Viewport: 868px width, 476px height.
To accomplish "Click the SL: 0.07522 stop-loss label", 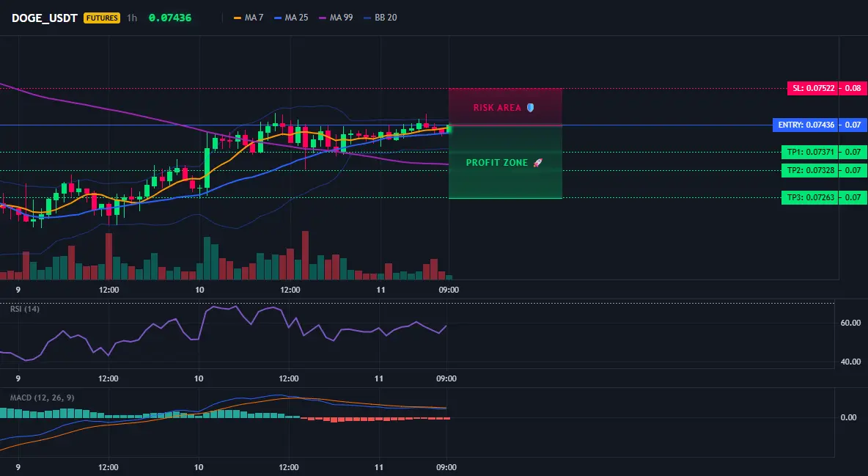I will (x=813, y=88).
